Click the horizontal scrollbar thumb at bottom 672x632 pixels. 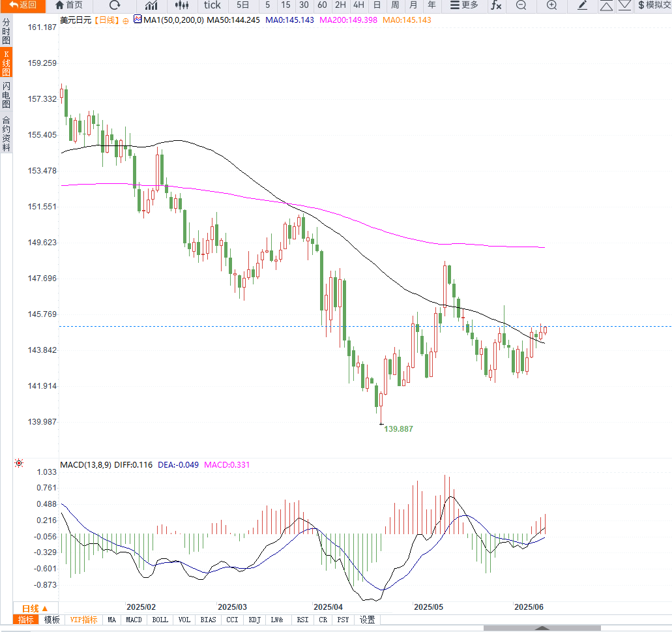[542, 628]
